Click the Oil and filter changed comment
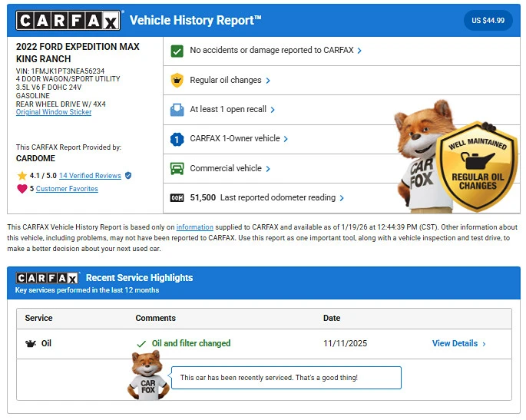Image resolution: width=526 pixels, height=420 pixels. (191, 343)
